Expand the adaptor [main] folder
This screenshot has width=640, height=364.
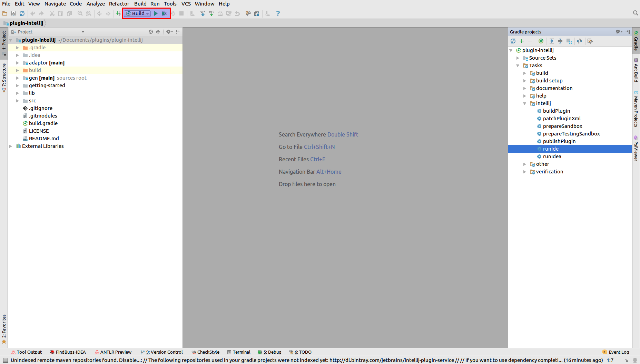[18, 63]
